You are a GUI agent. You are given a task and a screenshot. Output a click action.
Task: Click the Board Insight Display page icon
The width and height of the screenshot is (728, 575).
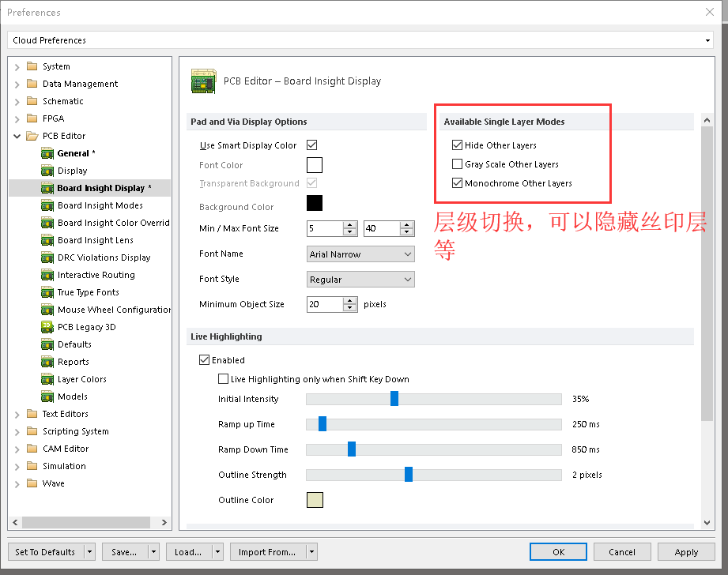tap(47, 188)
